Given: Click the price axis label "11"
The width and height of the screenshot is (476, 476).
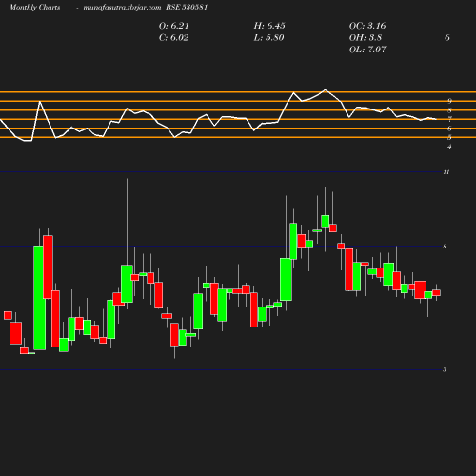Looking at the screenshot, I should click(446, 172).
